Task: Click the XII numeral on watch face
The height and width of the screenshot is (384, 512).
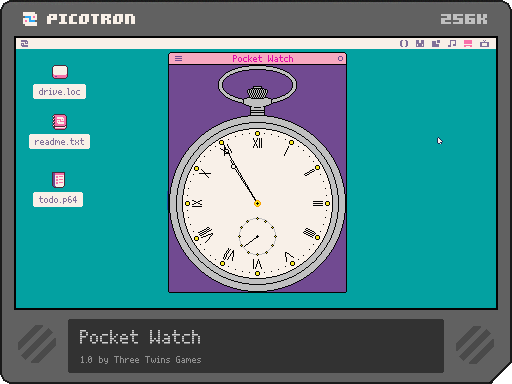Action: [257, 143]
